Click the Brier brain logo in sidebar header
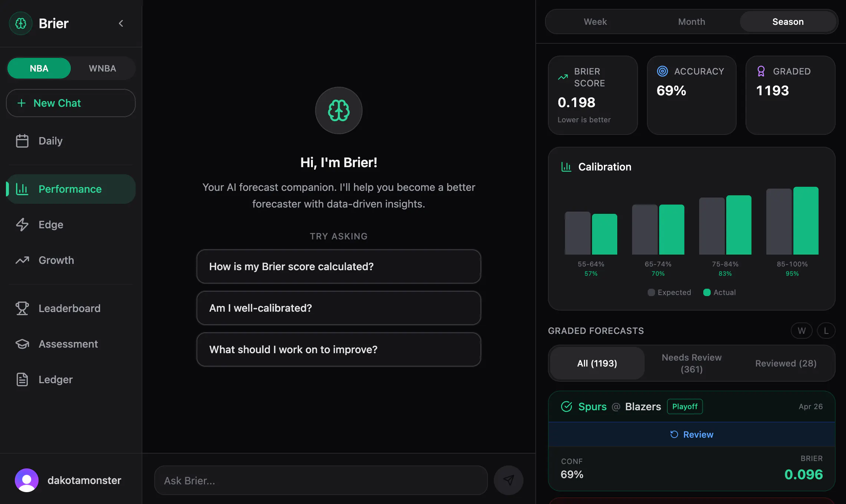Viewport: 846px width, 504px height. pos(21,23)
